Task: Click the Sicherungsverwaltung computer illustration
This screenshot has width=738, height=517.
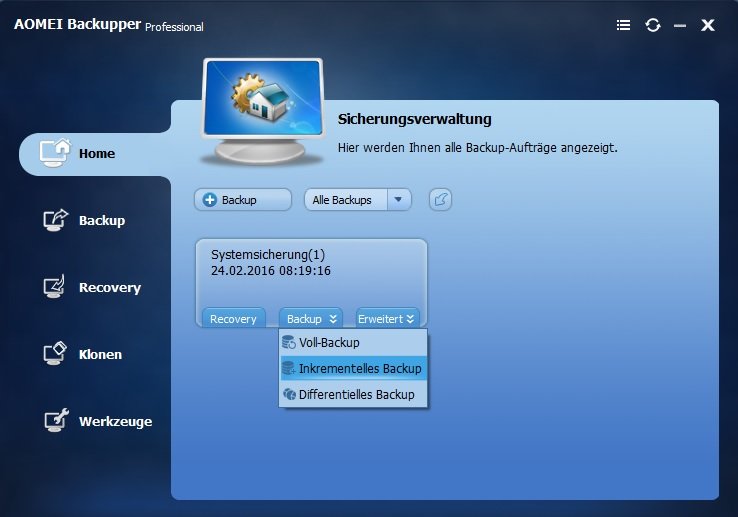Action: coord(263,111)
